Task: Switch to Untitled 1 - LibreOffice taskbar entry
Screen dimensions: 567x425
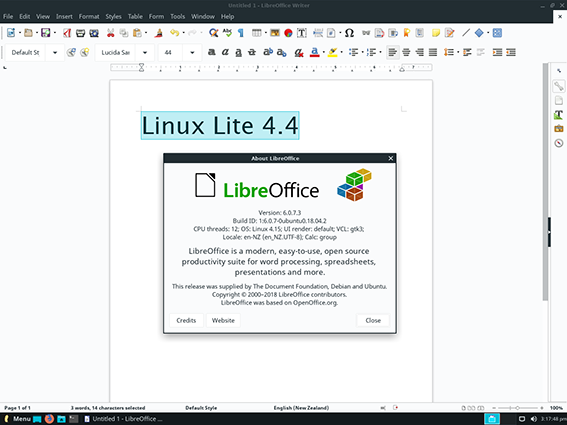Action: point(123,419)
